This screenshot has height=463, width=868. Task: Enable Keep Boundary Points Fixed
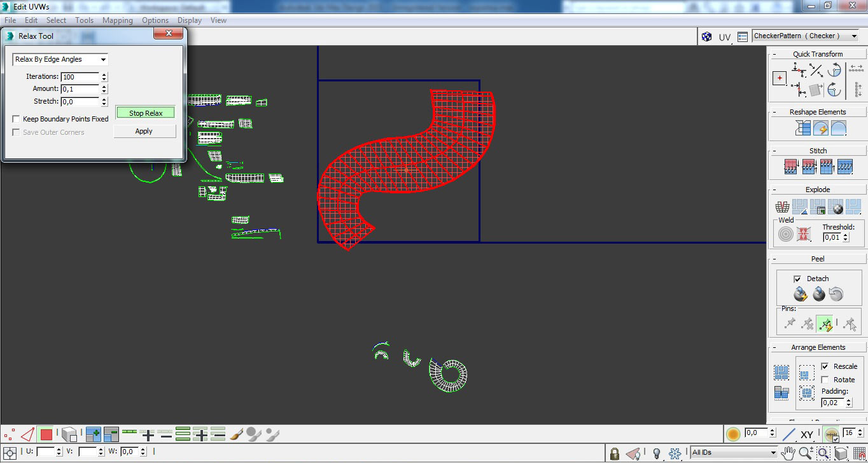pyautogui.click(x=17, y=119)
